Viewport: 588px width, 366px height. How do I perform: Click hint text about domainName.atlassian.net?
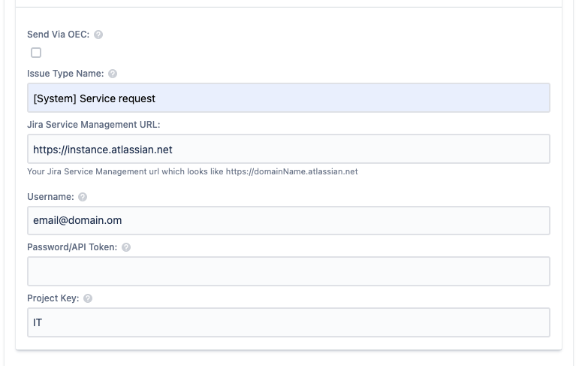pos(192,171)
